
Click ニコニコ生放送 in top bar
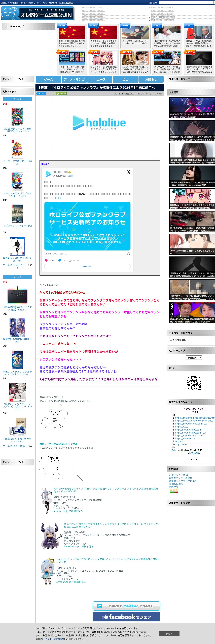[66, 3]
